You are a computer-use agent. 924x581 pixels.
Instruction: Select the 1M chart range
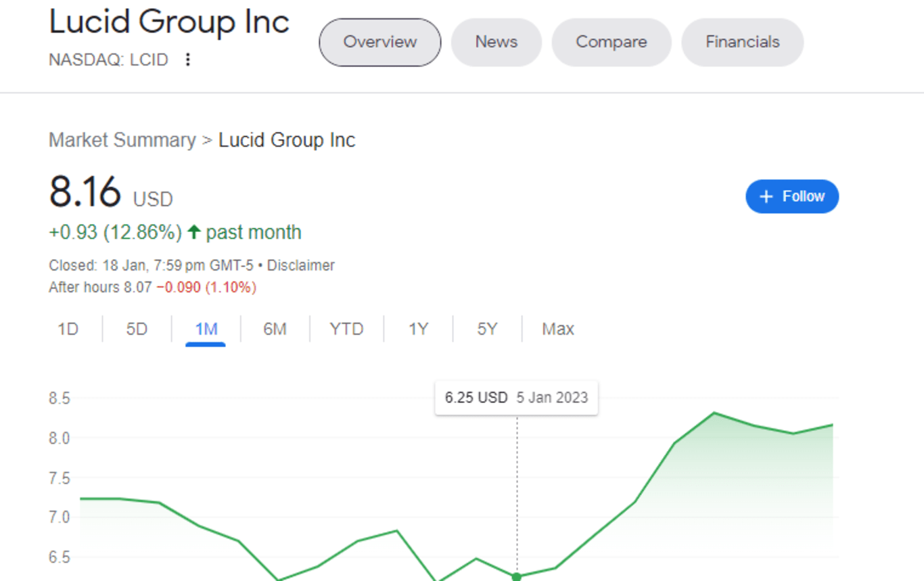[206, 329]
